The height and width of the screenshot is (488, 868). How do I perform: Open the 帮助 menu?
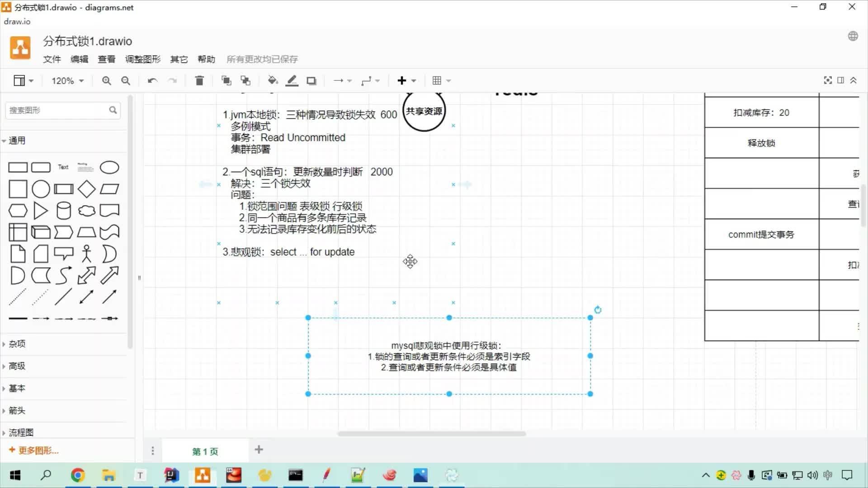206,59
